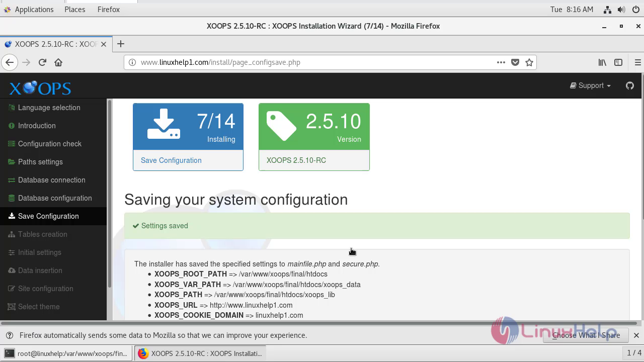The image size is (644, 362).
Task: Open the volume control tray icon
Action: 621,10
